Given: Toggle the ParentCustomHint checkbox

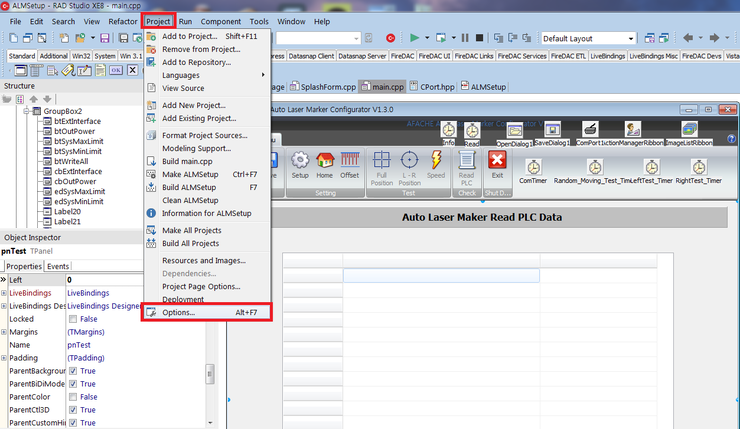Looking at the screenshot, I should point(73,423).
